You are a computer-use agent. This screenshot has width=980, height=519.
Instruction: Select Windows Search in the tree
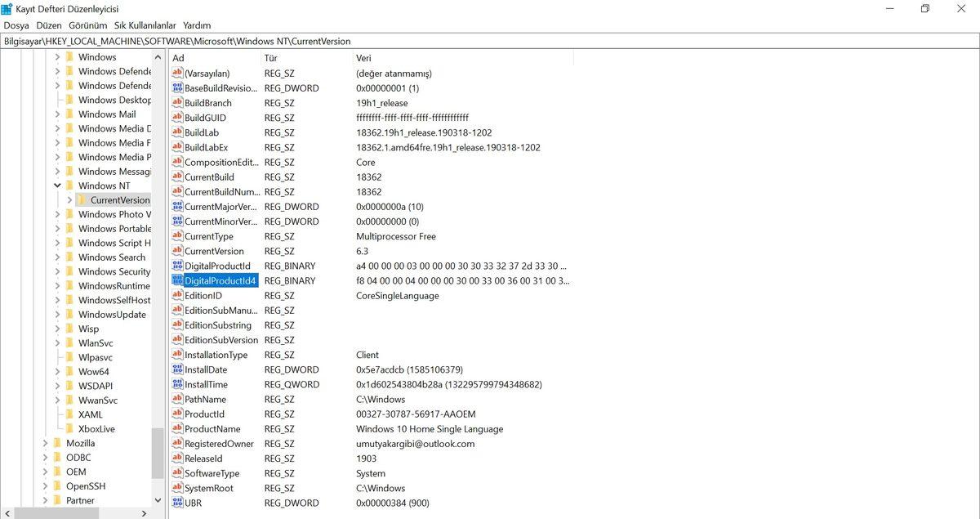[x=112, y=257]
